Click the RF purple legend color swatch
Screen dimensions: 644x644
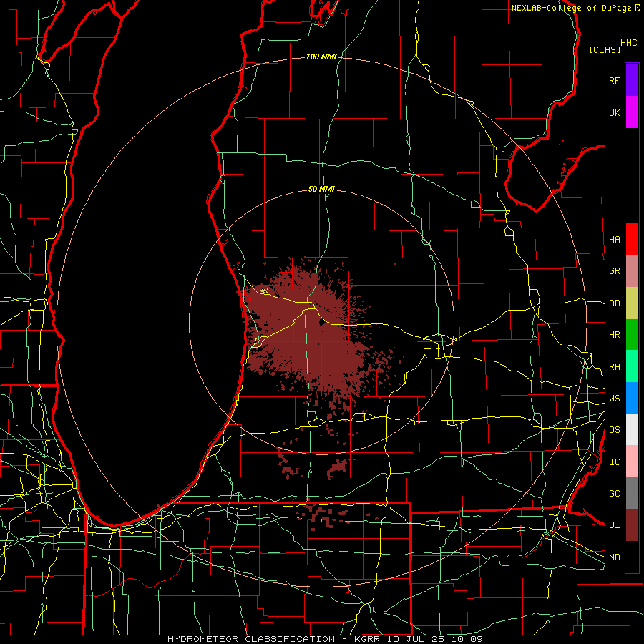click(632, 80)
